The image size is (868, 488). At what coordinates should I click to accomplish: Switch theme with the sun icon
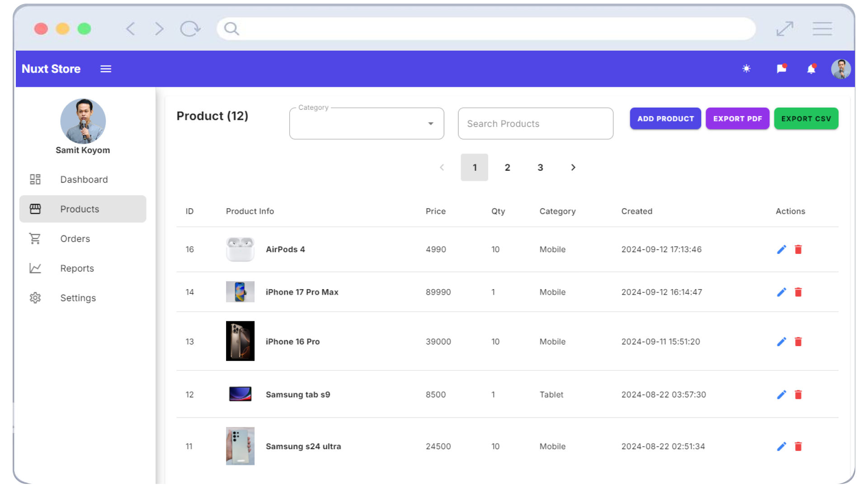pyautogui.click(x=746, y=69)
